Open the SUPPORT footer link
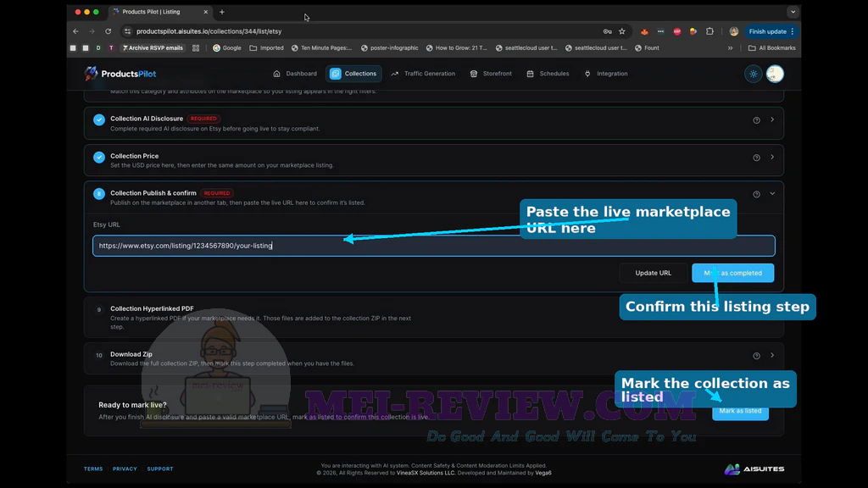 tap(160, 469)
